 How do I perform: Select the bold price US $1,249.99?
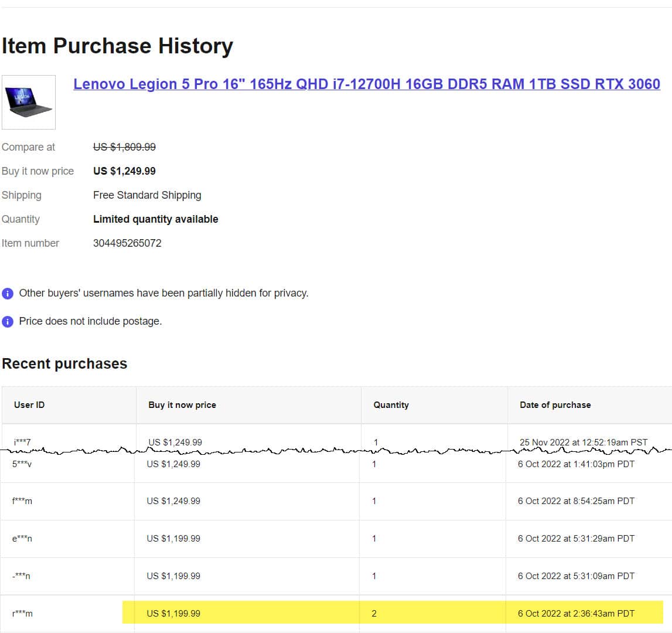point(124,171)
